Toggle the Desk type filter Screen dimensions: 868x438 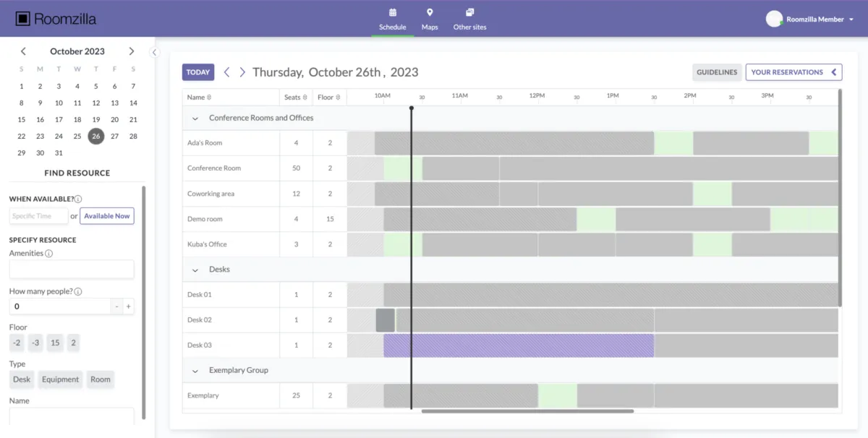click(22, 379)
